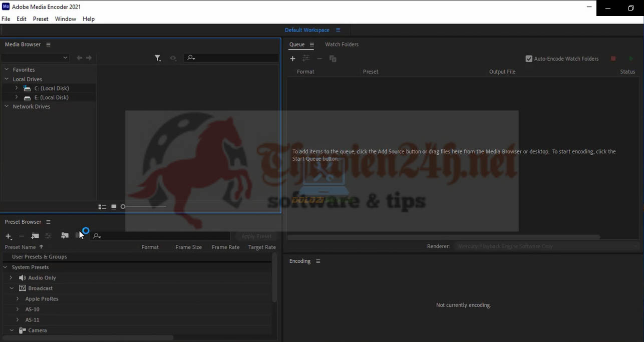This screenshot has width=644, height=342.
Task: Click the red Stop Queue button
Action: click(613, 59)
